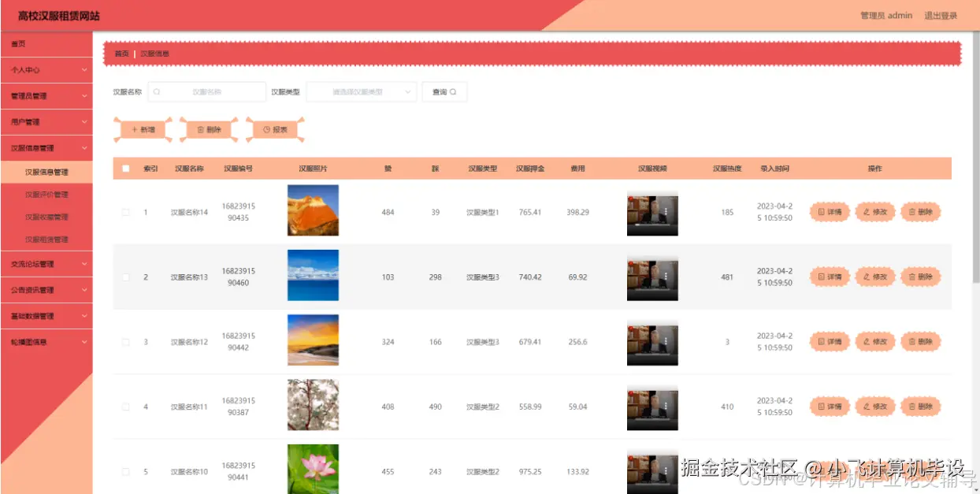980x494 pixels.
Task: Click 退出登录 to log out
Action: pyautogui.click(x=941, y=16)
